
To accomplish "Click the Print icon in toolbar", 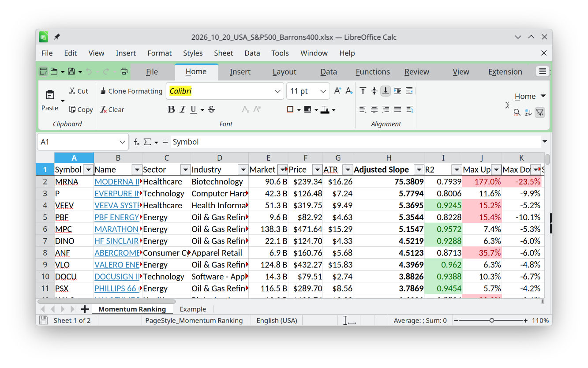I will pyautogui.click(x=124, y=71).
